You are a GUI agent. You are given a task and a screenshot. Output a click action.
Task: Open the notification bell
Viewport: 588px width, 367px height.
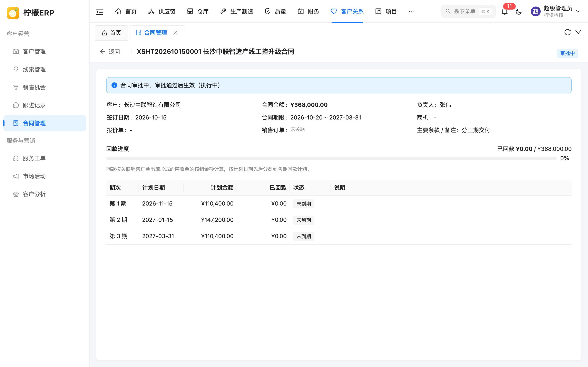tap(505, 11)
